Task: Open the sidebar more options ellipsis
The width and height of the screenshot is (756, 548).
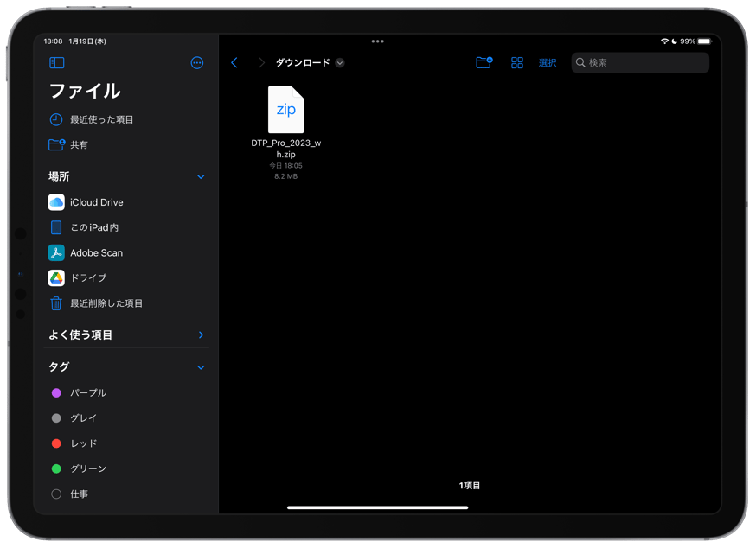Action: point(197,62)
